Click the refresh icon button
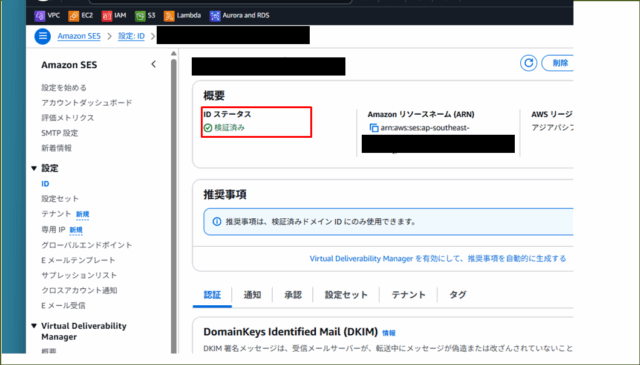The height and width of the screenshot is (365, 640). click(x=528, y=63)
